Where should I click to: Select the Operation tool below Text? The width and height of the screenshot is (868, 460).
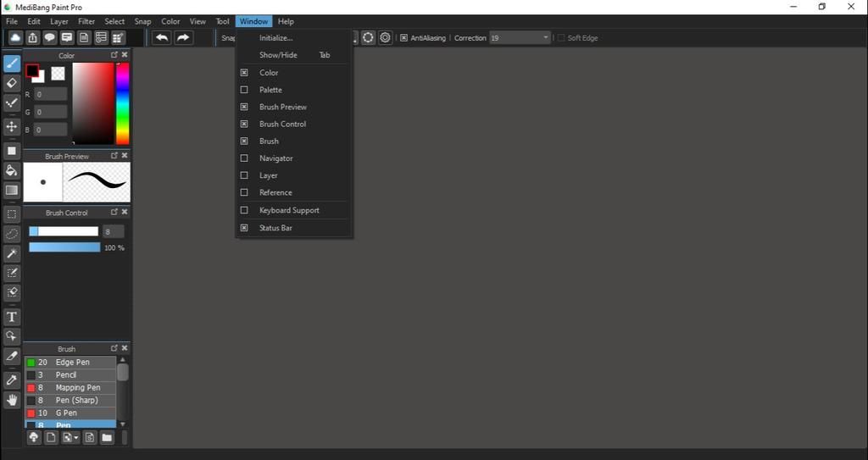[12, 336]
